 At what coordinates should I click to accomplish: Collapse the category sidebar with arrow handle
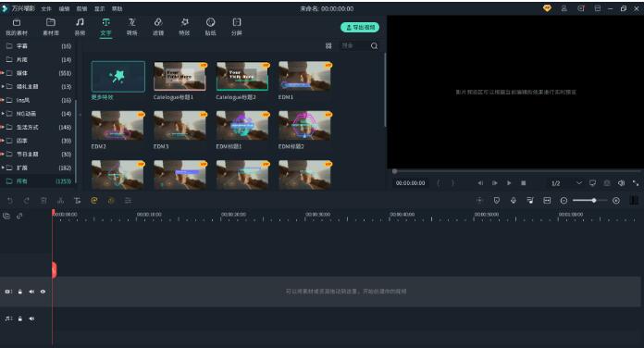tap(80, 115)
